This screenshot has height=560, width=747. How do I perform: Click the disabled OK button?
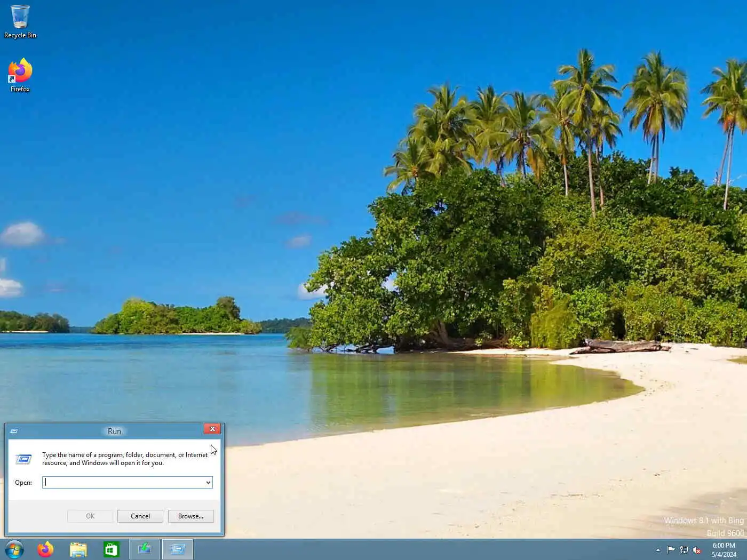90,516
